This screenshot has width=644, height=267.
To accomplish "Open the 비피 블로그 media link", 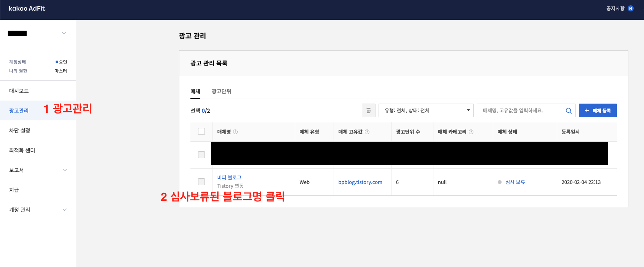I will (229, 177).
